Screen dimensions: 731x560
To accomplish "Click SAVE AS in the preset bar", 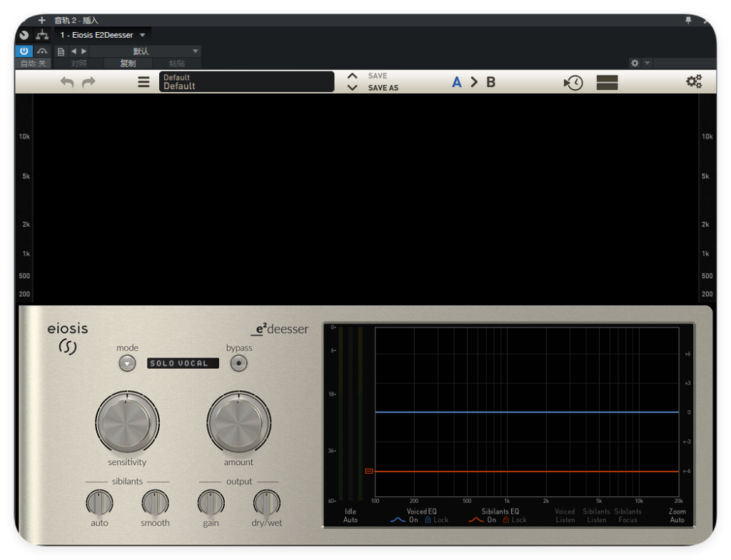I will tap(383, 88).
